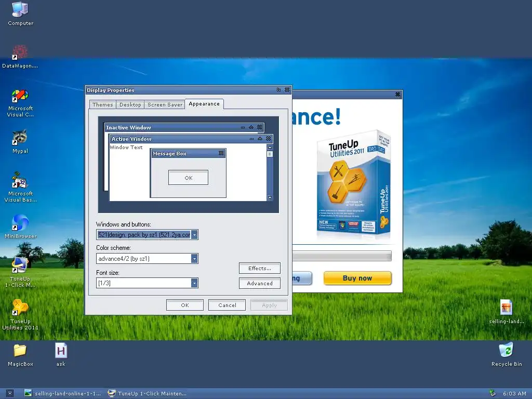Click the progress bar in TuneUp window

[x=342, y=256]
